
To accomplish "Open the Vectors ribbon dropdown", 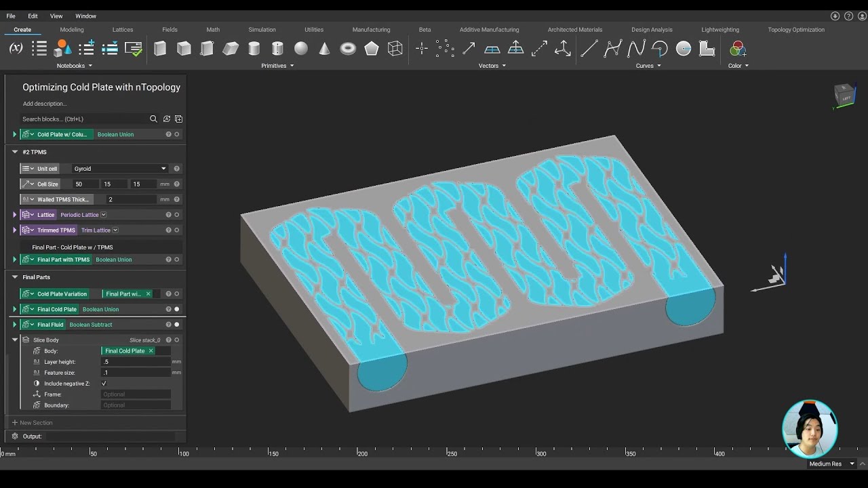I will [x=492, y=66].
